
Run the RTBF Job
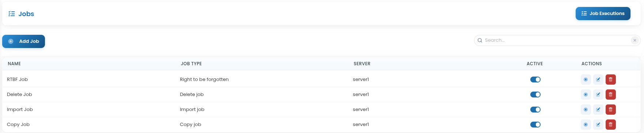tap(586, 80)
